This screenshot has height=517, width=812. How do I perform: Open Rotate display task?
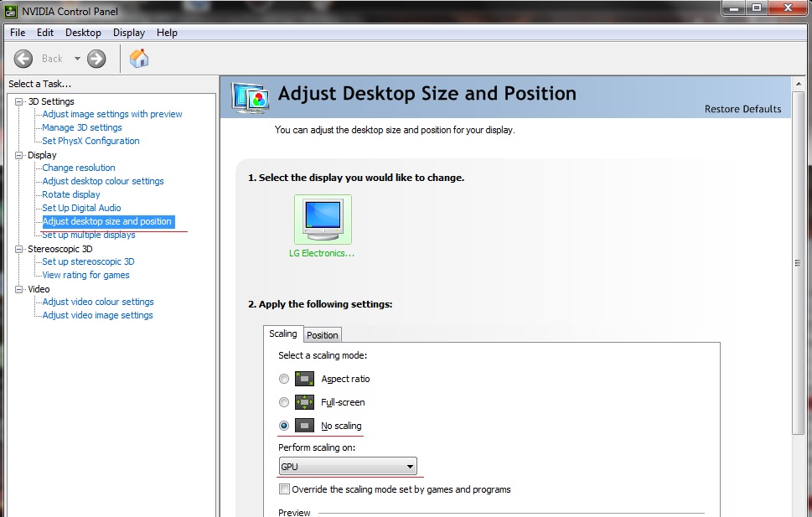pos(71,194)
